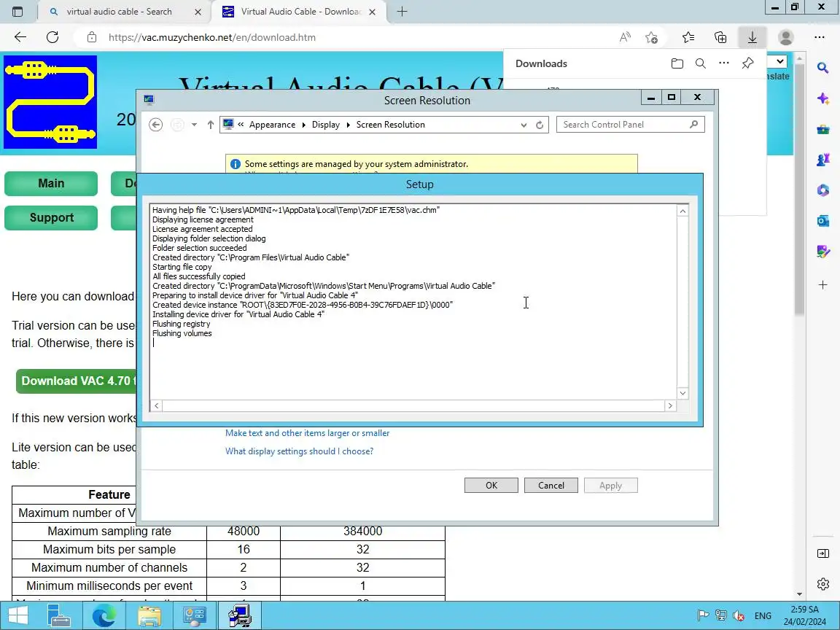The width and height of the screenshot is (840, 630).
Task: Open Games chess icon in sidebar
Action: tap(822, 160)
